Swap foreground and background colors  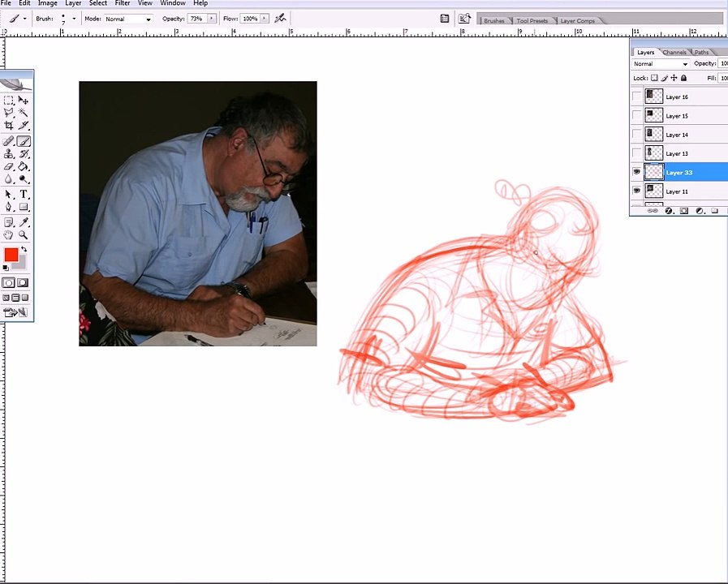tap(24, 250)
